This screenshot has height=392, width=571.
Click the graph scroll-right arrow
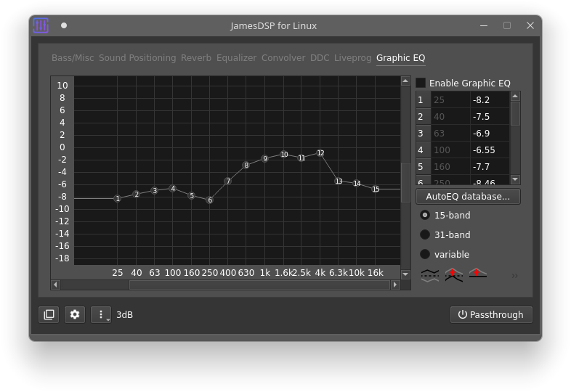point(395,285)
